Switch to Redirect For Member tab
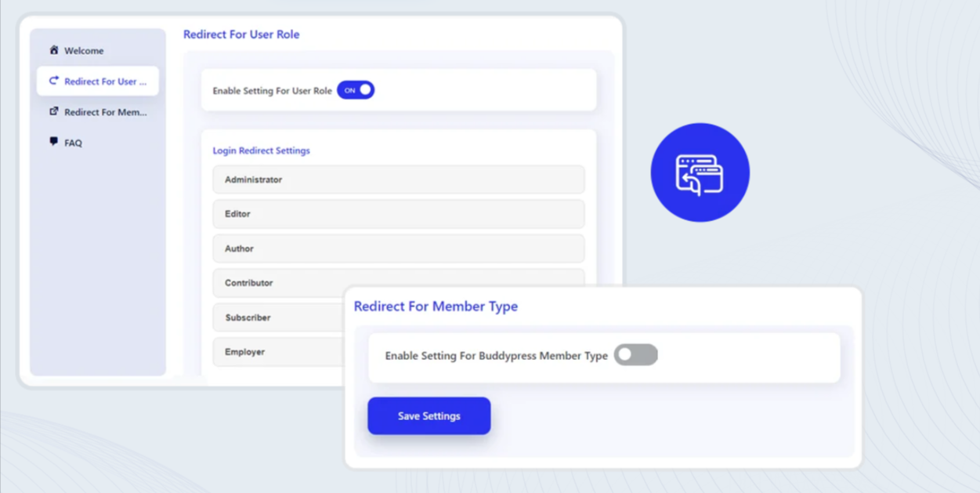Image resolution: width=980 pixels, height=493 pixels. pyautogui.click(x=105, y=112)
